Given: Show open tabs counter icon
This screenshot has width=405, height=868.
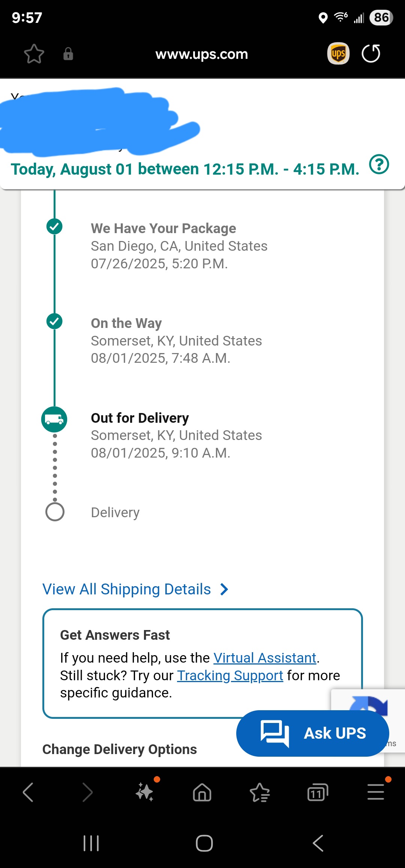Looking at the screenshot, I should tap(318, 792).
